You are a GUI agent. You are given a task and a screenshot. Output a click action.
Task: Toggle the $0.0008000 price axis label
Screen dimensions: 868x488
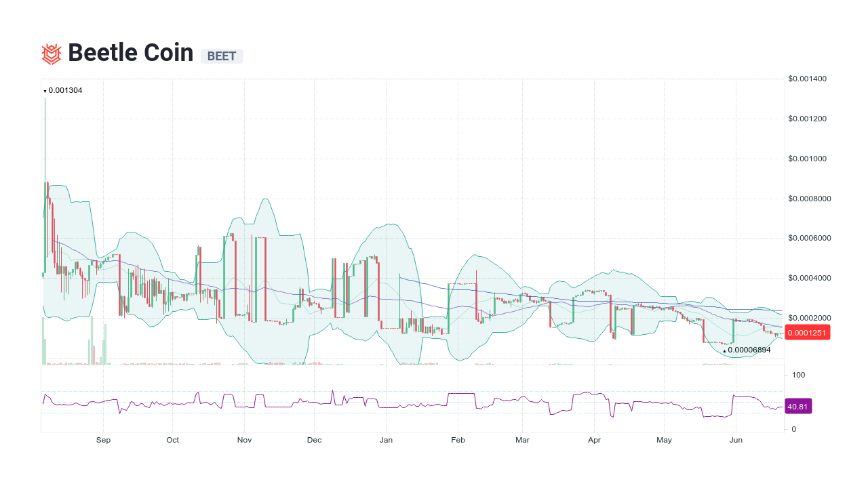(x=808, y=198)
